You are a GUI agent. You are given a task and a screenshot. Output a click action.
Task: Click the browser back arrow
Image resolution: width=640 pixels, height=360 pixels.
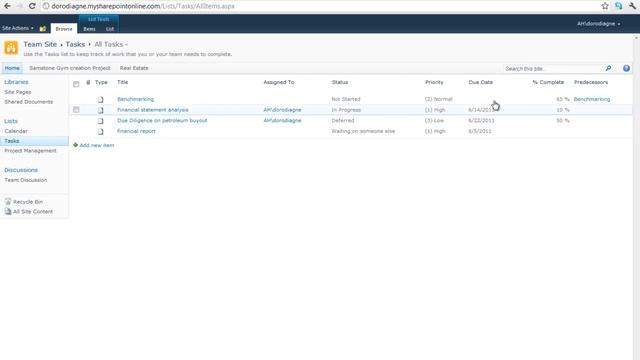(7, 6)
